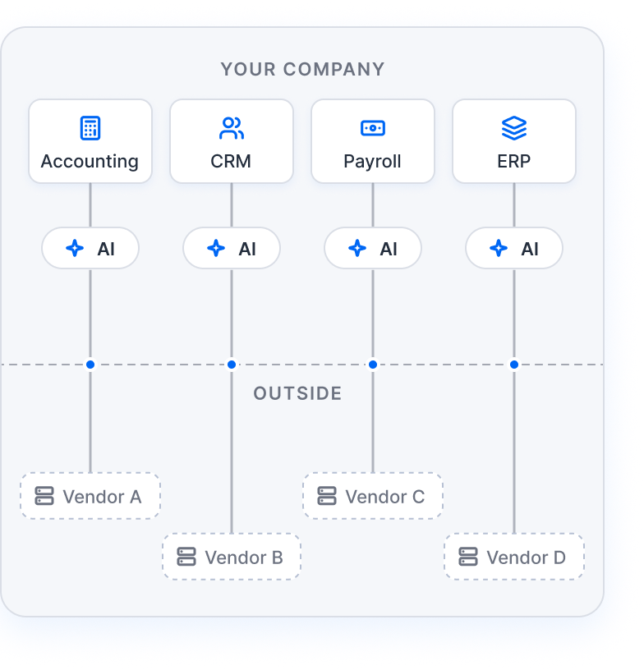Viewport: 644px width, 670px height.
Task: Click the Vendor C label
Action: pos(385,497)
